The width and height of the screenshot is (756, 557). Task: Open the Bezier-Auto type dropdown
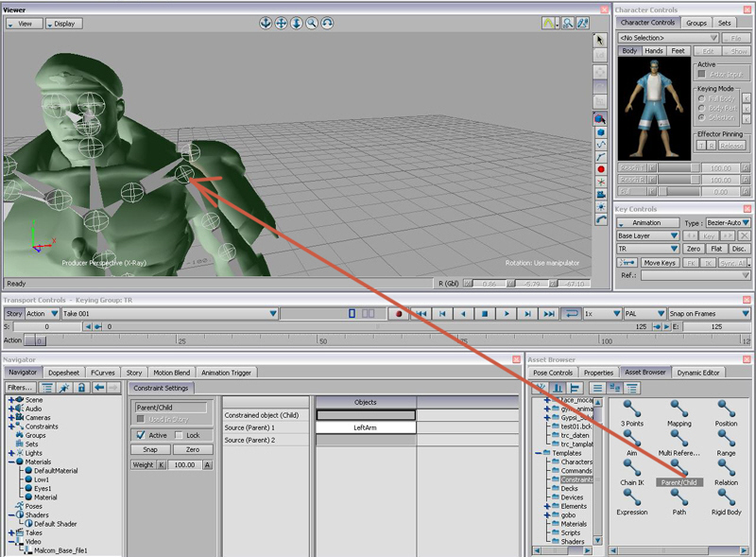point(728,222)
